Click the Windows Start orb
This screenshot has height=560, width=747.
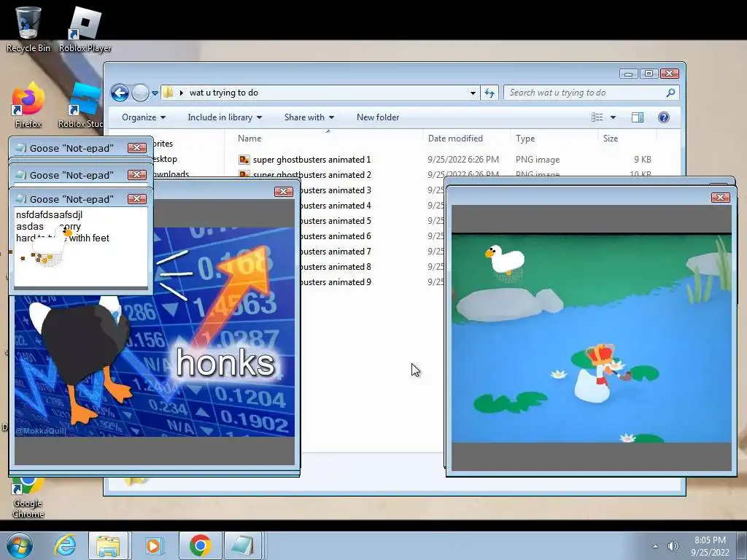coord(20,545)
